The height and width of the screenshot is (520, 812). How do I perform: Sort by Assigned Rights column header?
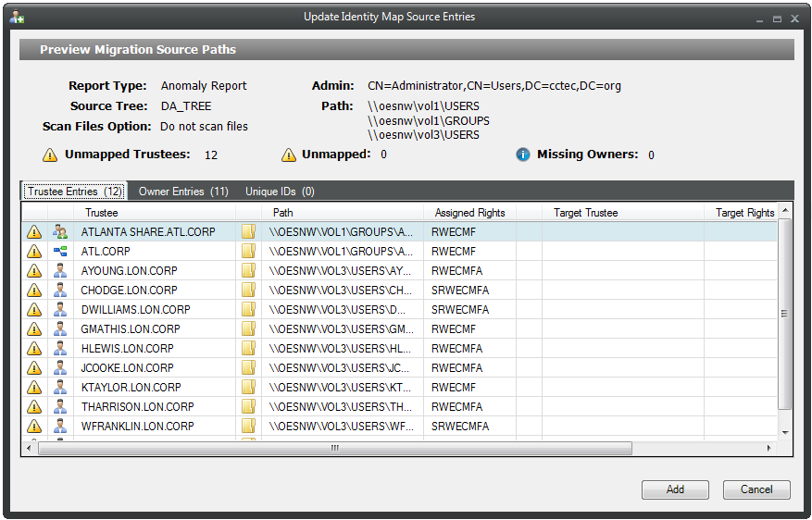tap(469, 213)
